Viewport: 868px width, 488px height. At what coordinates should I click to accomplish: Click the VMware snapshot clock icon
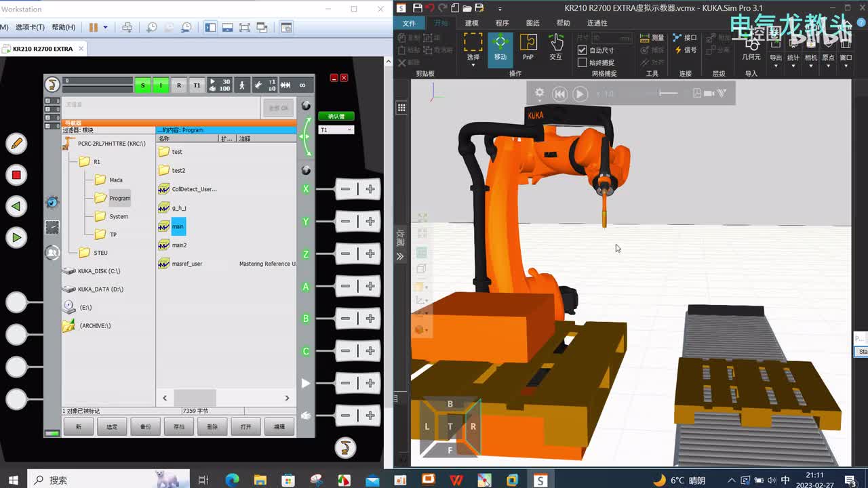pyautogui.click(x=152, y=28)
